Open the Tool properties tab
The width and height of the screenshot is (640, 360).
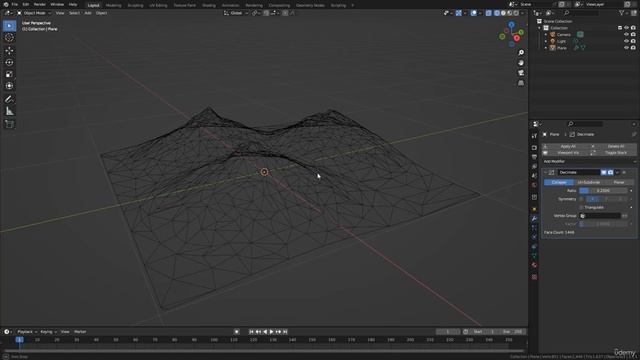[x=534, y=136]
